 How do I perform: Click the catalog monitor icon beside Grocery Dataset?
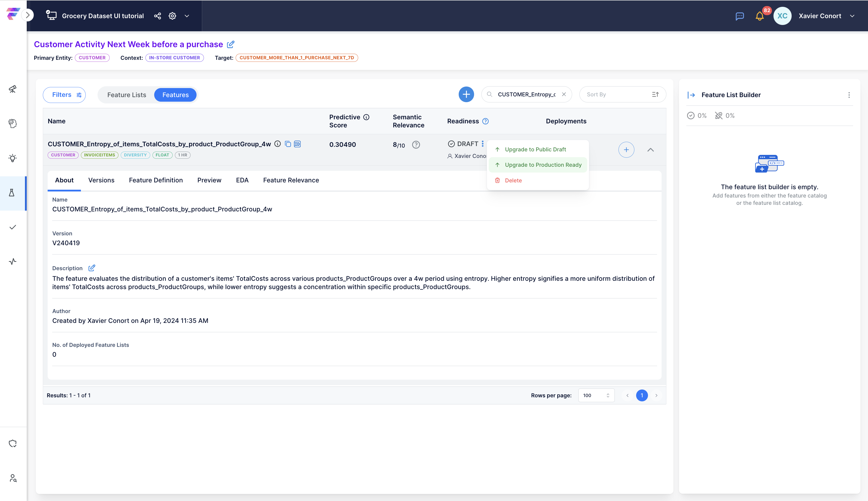(52, 15)
